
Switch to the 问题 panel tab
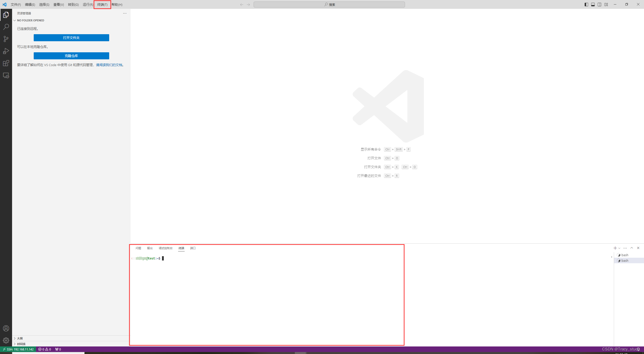point(138,248)
